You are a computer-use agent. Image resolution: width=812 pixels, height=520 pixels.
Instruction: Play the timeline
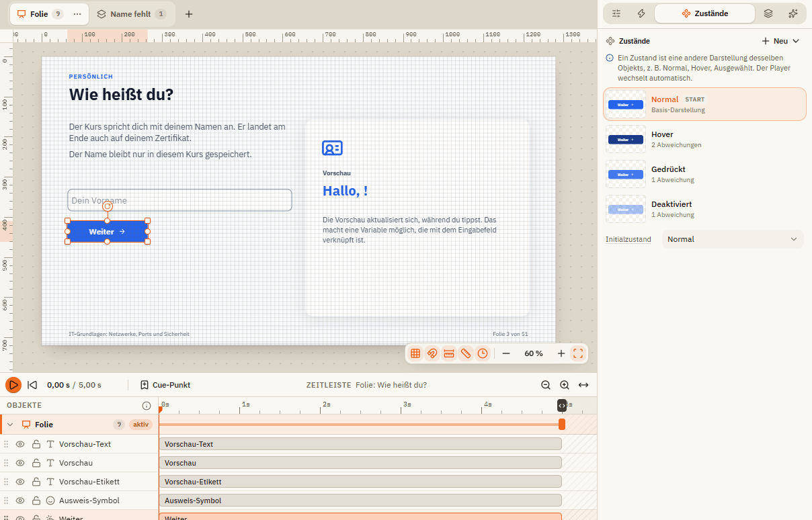pos(13,385)
